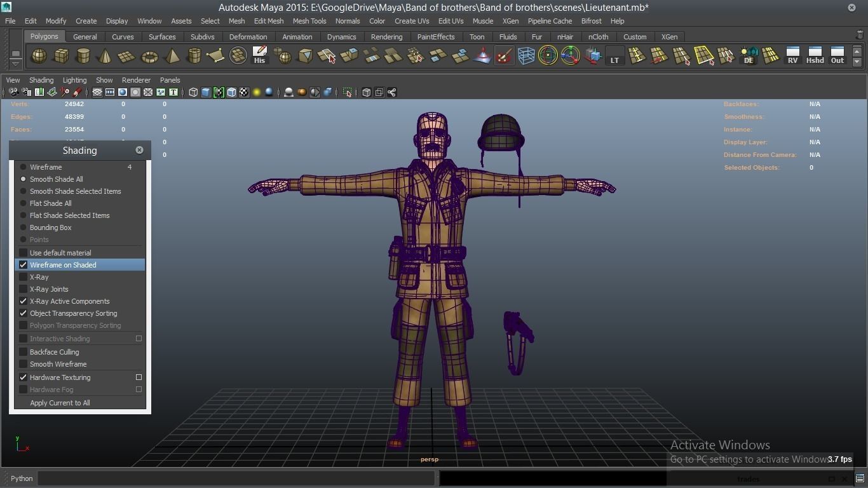Click the Python command line input field

click(x=236, y=478)
